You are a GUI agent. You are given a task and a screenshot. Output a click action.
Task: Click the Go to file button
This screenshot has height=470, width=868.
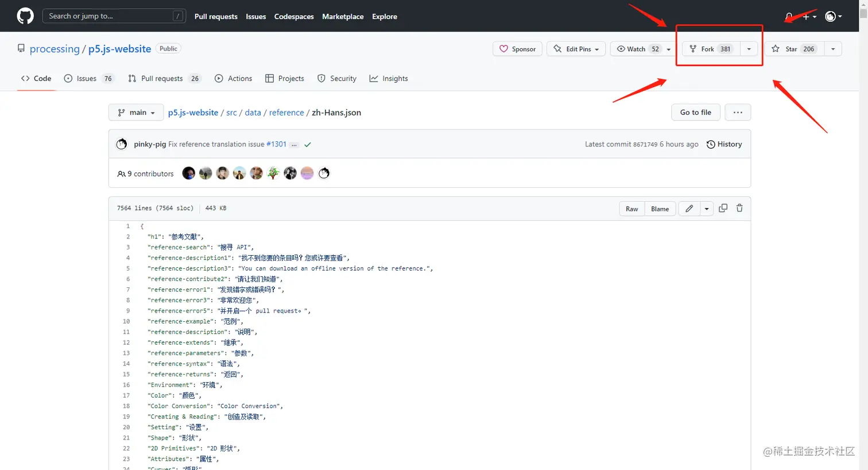pyautogui.click(x=696, y=112)
